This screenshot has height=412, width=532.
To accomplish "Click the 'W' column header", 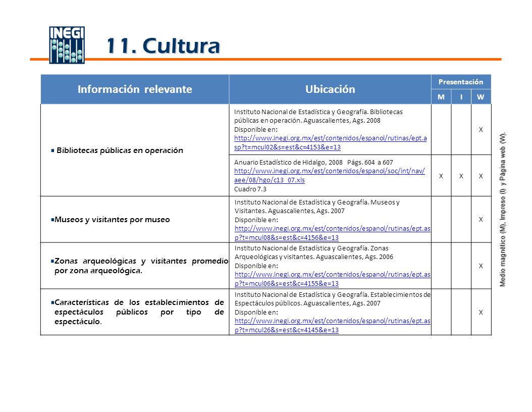I will pos(481,97).
